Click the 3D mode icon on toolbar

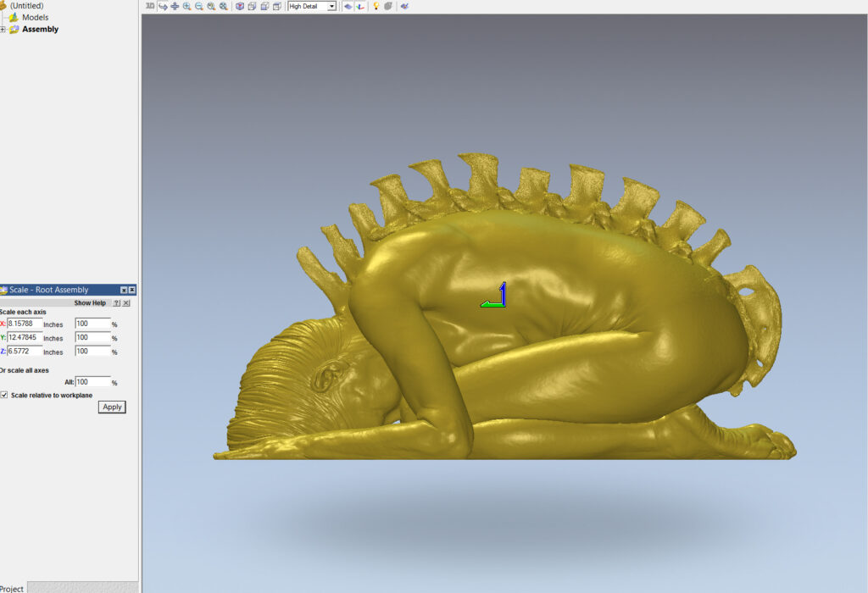[150, 6]
